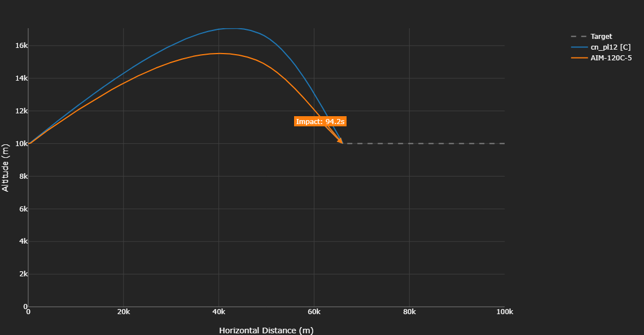The image size is (644, 335).
Task: Toggle the cn_pl12 [C] legend entry
Action: point(601,47)
